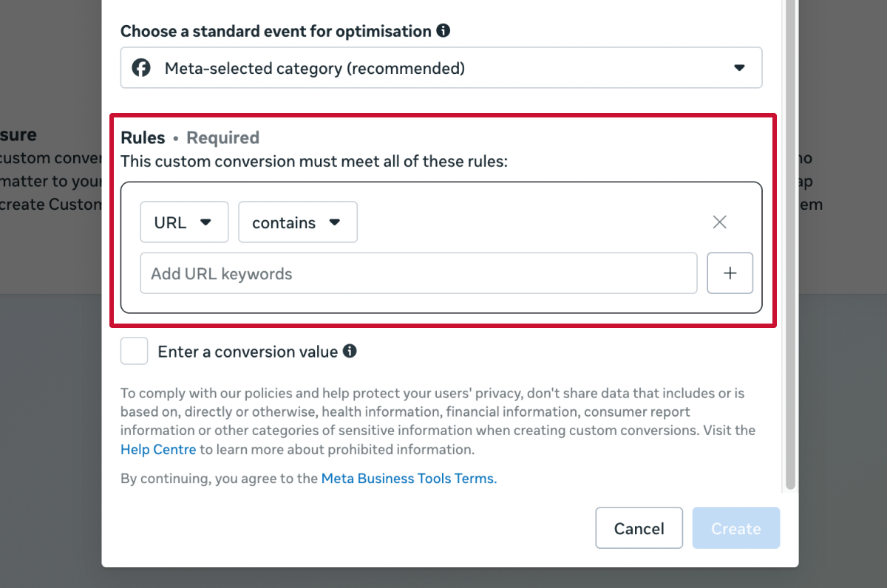The image size is (887, 588).
Task: Click the dialog's vertical scrollbar
Action: point(790,244)
